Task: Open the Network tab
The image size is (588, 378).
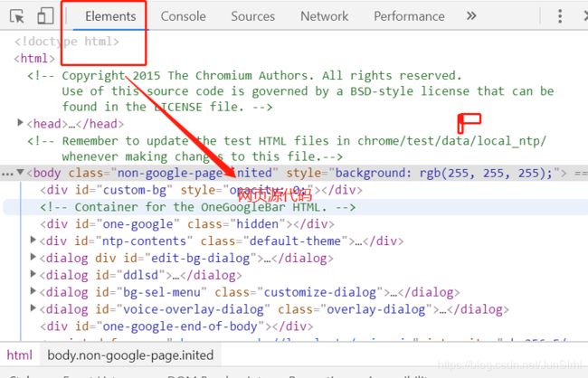Action: pos(325,16)
